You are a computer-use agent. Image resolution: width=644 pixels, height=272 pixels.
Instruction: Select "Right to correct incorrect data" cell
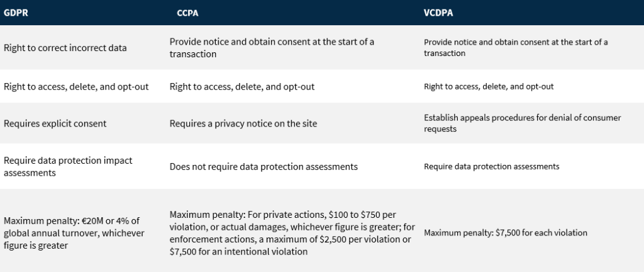coord(65,48)
